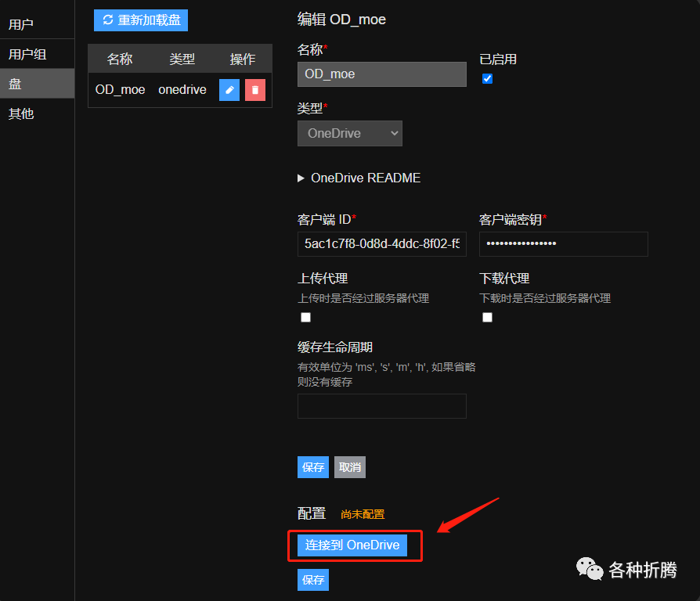Uncheck the 已启用 enabled checkbox

click(x=488, y=79)
